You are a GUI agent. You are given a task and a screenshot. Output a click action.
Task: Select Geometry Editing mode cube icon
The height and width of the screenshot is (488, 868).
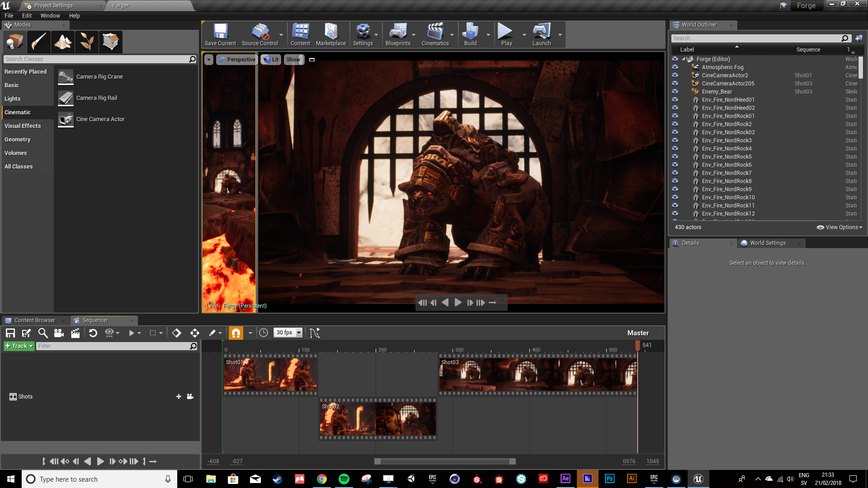coord(111,42)
